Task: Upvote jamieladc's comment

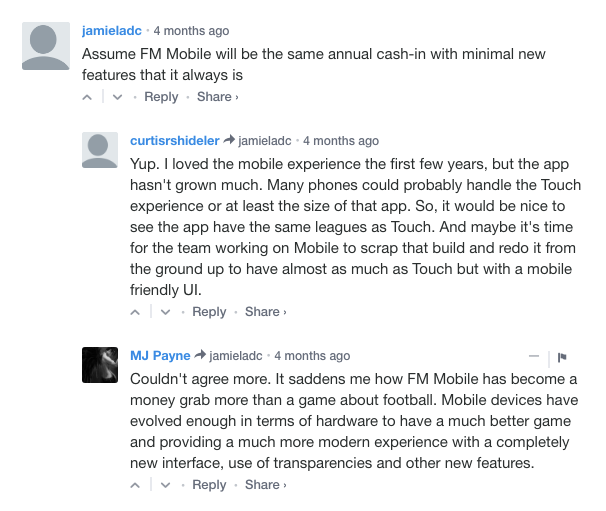Action: click(87, 97)
